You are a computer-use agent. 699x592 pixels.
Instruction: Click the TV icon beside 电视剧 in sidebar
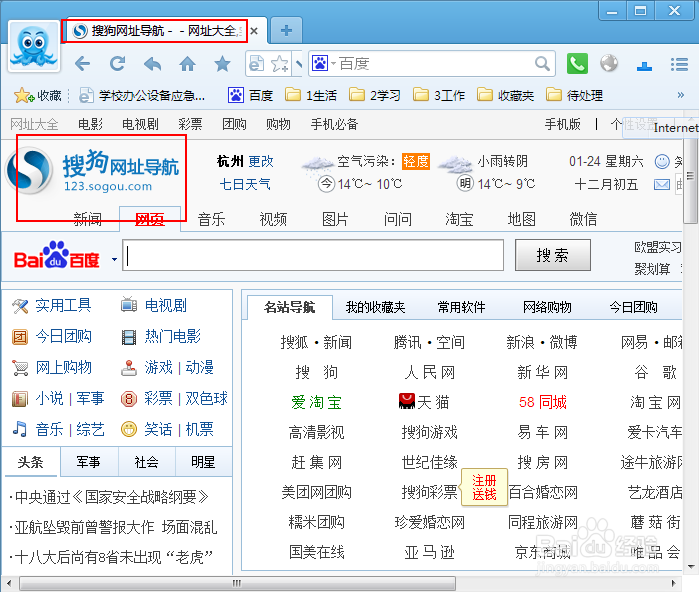129,305
